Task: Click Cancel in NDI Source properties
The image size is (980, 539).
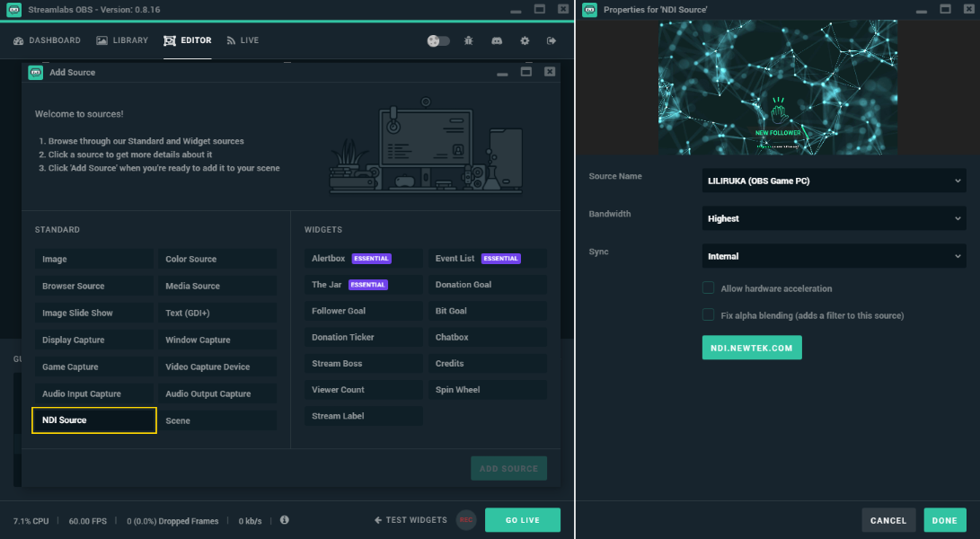Action: [888, 520]
